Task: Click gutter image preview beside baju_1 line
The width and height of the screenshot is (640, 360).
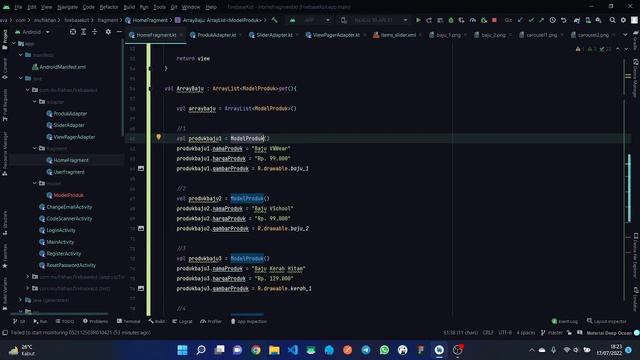Action: pos(141,168)
